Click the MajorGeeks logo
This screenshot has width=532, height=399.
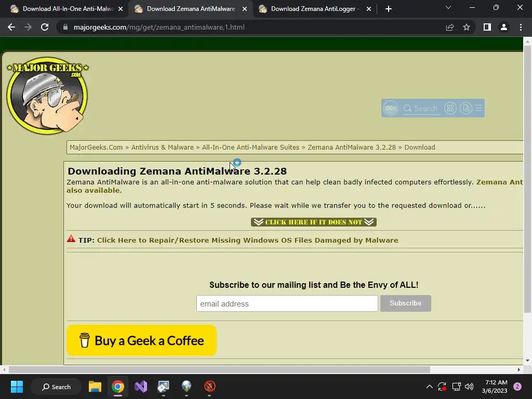(47, 96)
